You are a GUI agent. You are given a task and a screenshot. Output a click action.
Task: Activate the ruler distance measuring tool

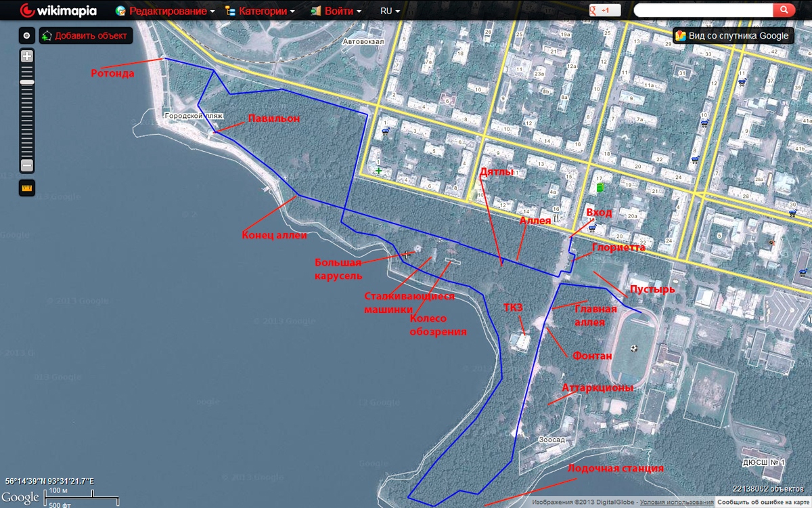[27, 188]
